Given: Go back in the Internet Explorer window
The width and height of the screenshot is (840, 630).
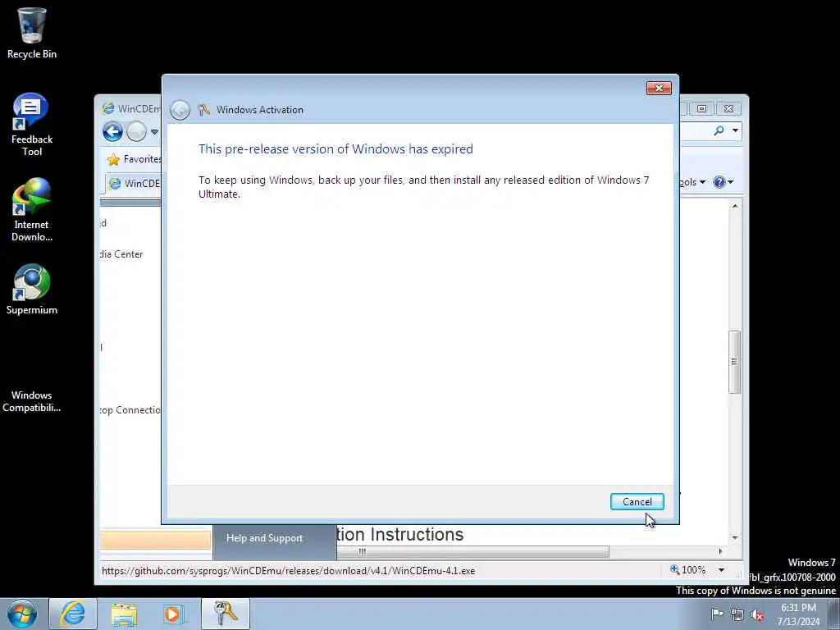Looking at the screenshot, I should [x=112, y=132].
